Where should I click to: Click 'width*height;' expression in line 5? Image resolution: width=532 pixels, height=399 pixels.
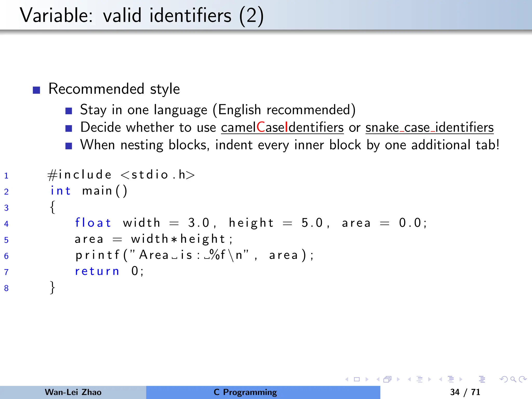click(182, 239)
